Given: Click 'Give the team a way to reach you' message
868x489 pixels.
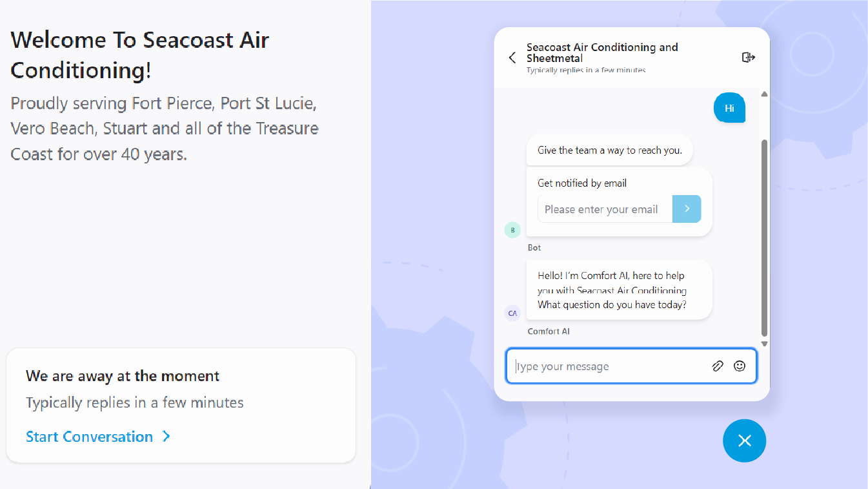Looking at the screenshot, I should (609, 151).
